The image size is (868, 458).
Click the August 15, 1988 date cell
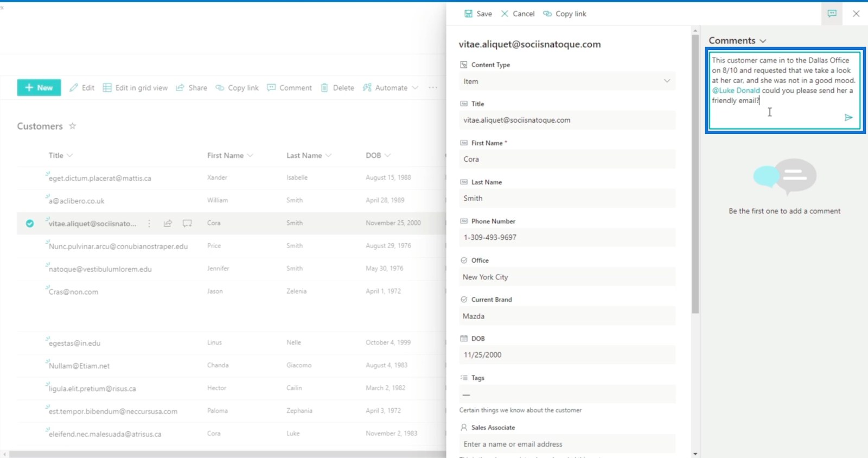click(x=388, y=177)
